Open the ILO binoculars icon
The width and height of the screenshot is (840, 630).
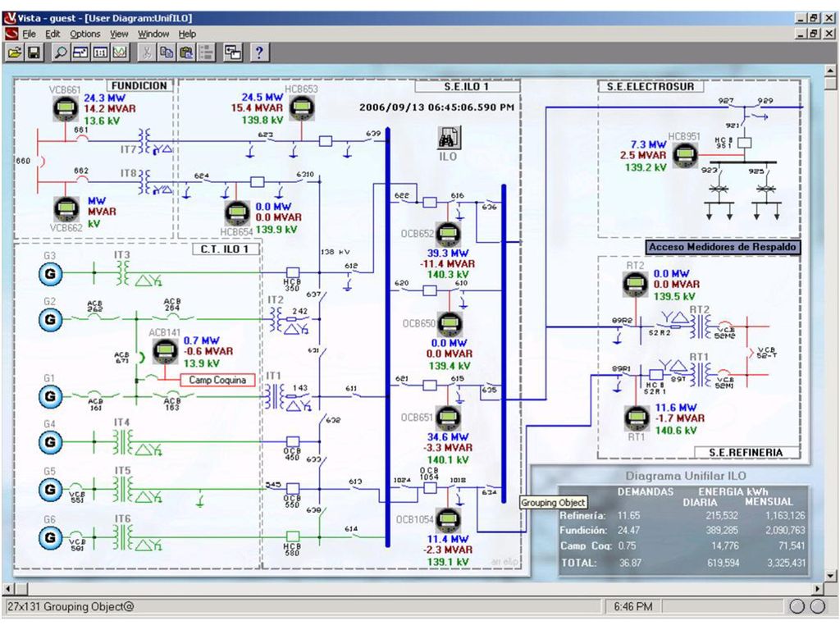[x=449, y=138]
